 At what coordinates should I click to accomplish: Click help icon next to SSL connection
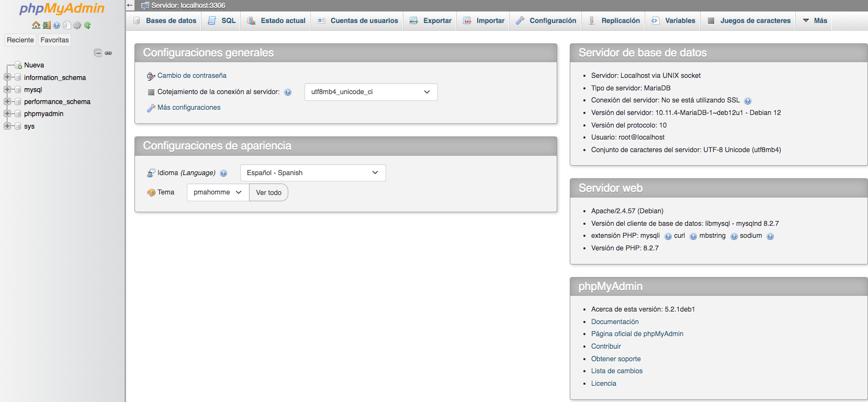748,101
